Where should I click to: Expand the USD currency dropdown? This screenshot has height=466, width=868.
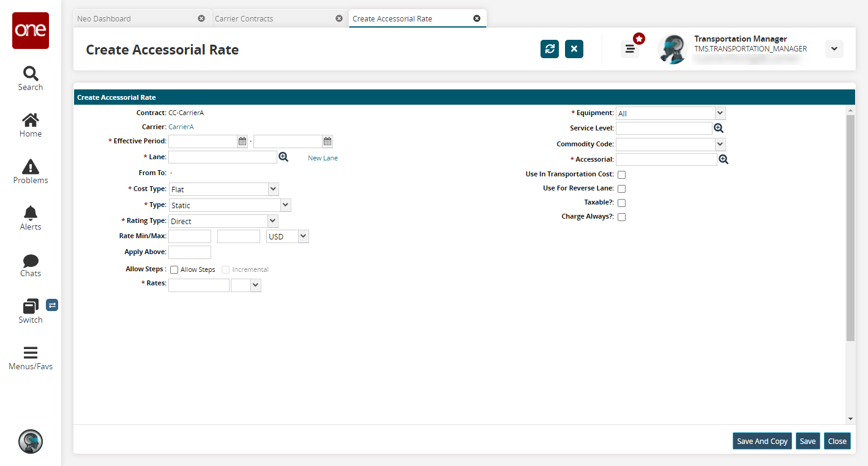(303, 236)
